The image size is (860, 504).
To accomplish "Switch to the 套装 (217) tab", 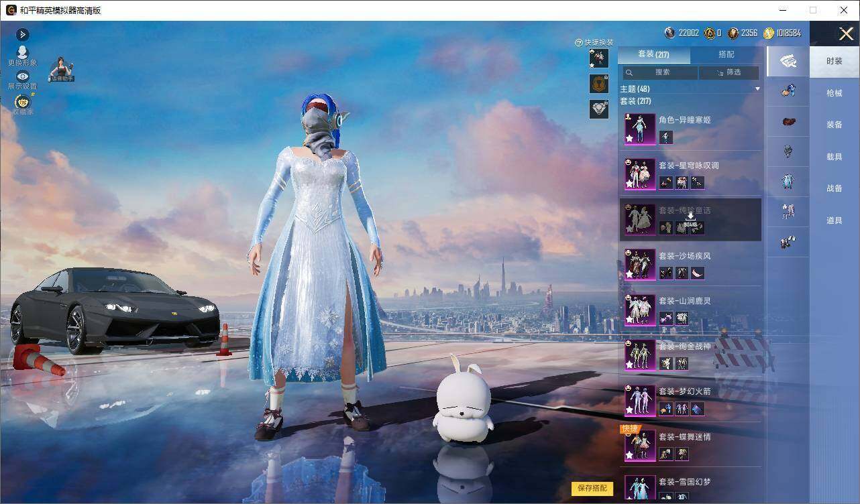I will [654, 54].
